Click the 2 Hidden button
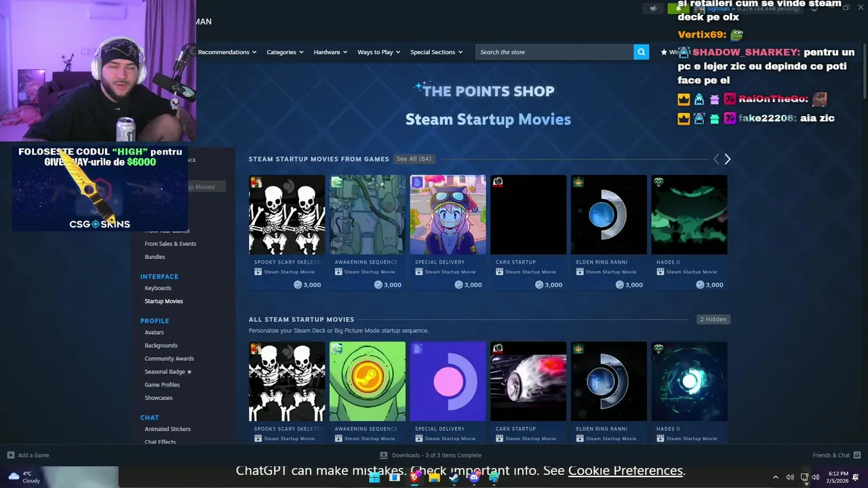Screen dimensions: 868x488 713,319
